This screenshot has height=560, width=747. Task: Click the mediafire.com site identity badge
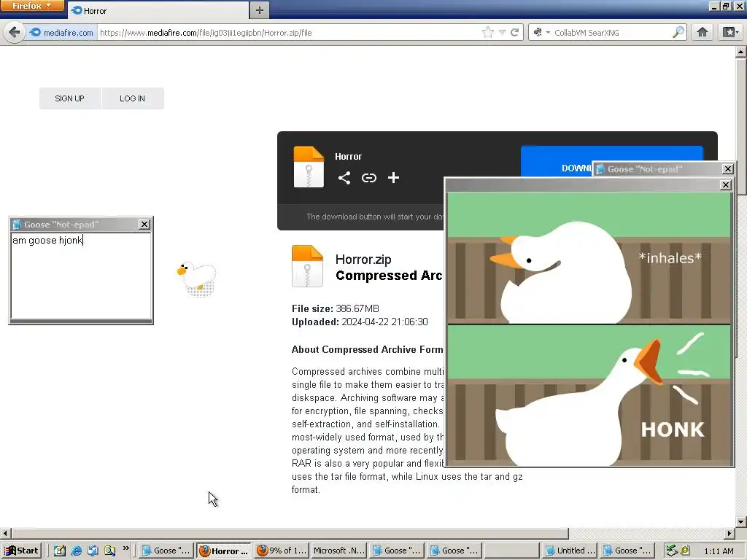click(61, 32)
